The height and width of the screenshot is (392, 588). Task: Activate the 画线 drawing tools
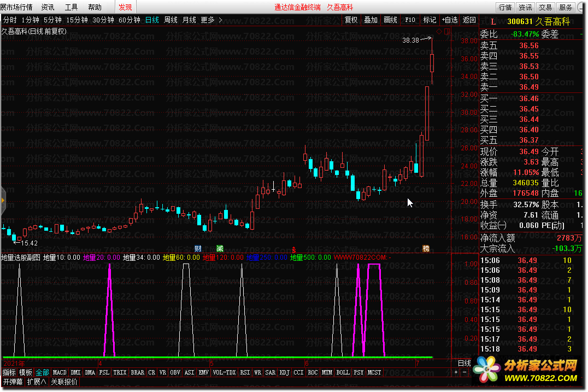coord(390,20)
